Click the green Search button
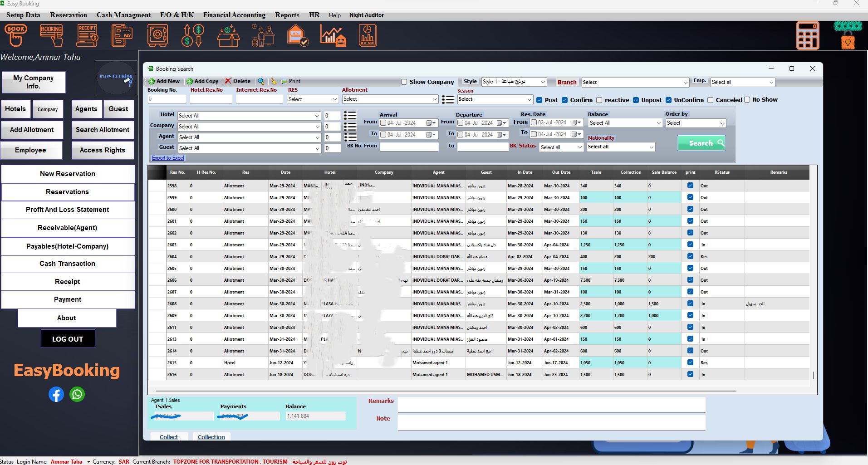The image size is (868, 465). [701, 143]
